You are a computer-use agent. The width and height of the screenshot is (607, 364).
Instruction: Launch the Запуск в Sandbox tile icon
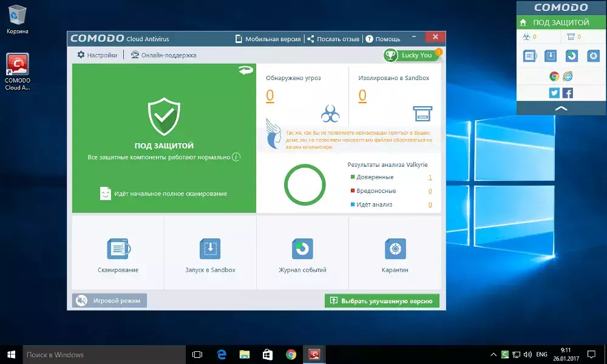coord(210,249)
